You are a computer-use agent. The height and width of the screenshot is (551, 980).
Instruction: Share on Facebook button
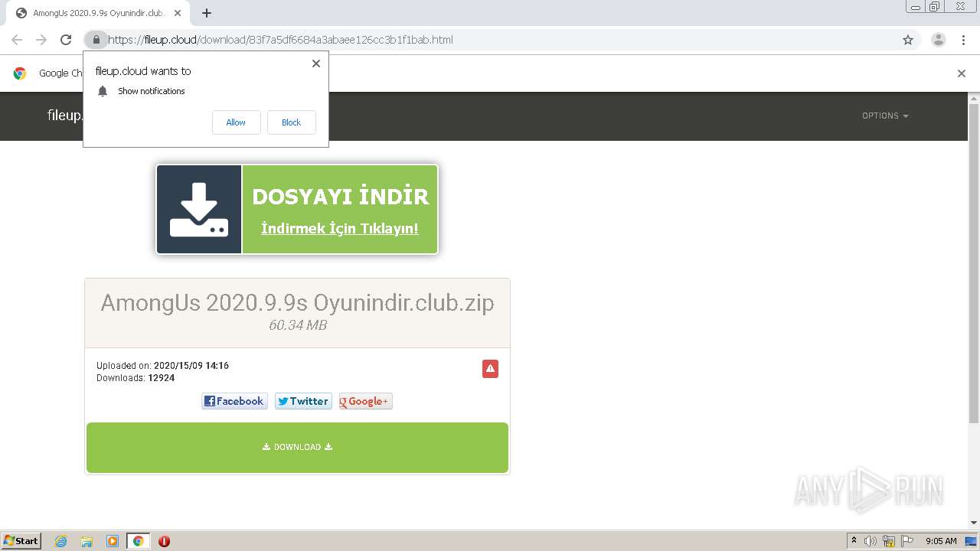pyautogui.click(x=234, y=401)
